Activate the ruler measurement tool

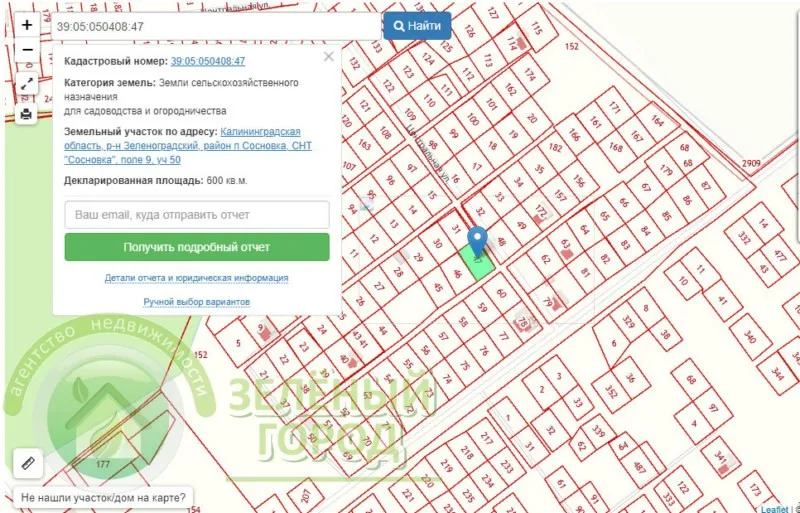coord(28,463)
